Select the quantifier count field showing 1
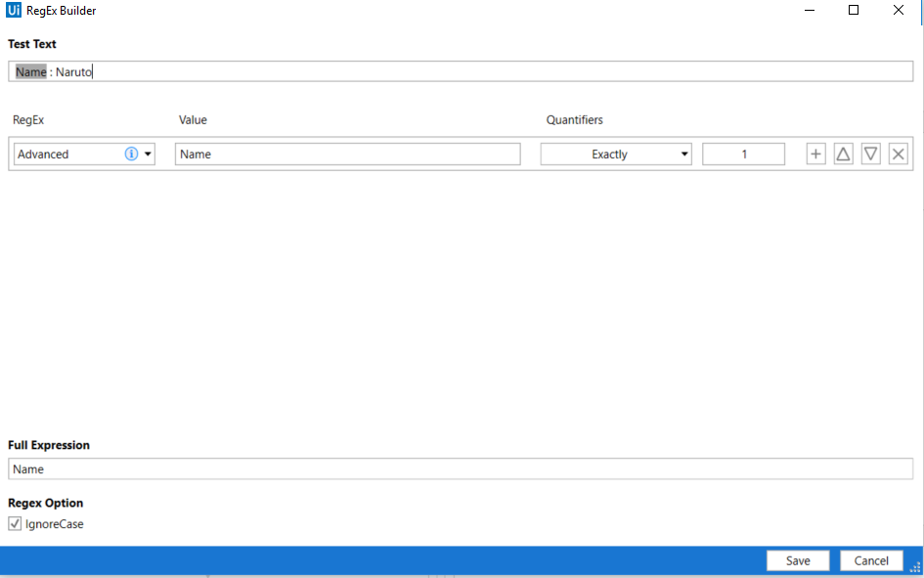The height and width of the screenshot is (578, 924). (743, 154)
